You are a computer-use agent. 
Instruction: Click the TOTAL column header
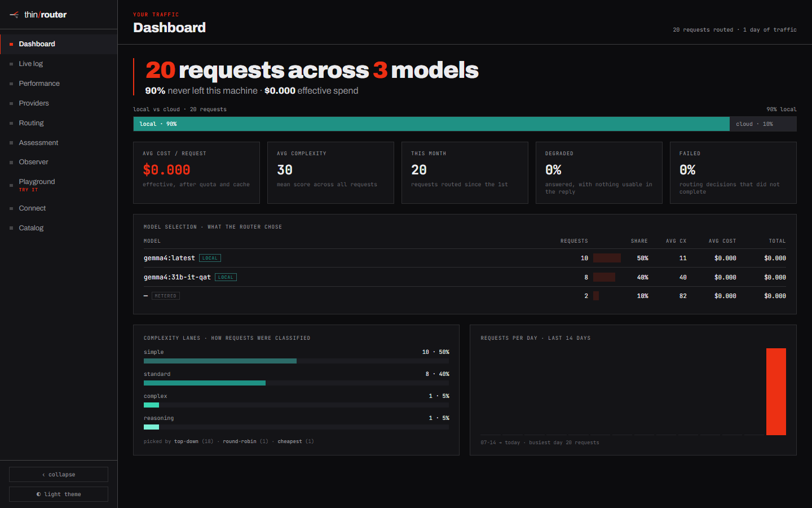[x=777, y=241]
